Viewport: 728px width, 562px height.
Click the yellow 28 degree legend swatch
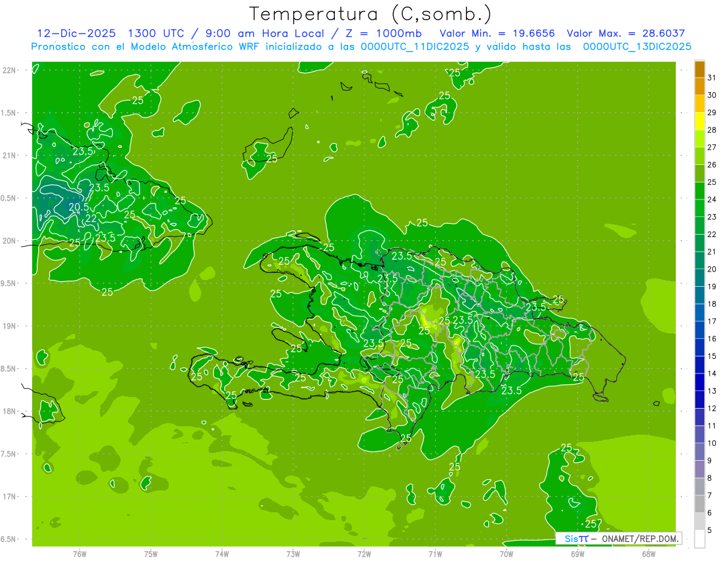(699, 121)
